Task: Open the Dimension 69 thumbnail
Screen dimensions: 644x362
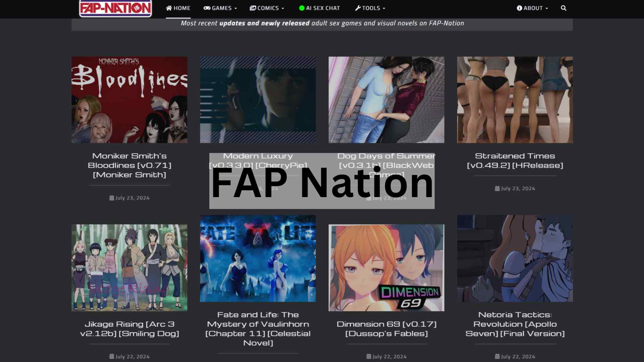Action: click(386, 268)
